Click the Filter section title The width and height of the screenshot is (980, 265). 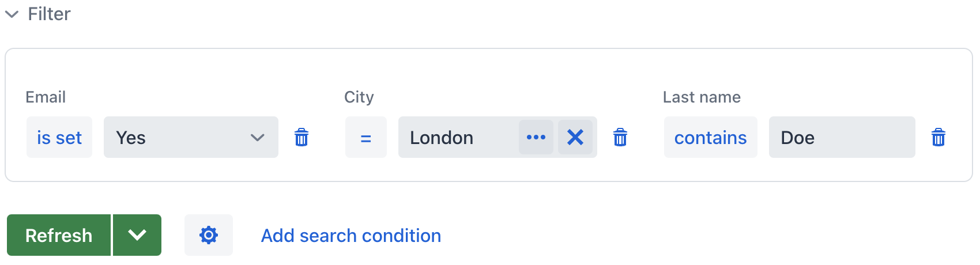point(49,14)
